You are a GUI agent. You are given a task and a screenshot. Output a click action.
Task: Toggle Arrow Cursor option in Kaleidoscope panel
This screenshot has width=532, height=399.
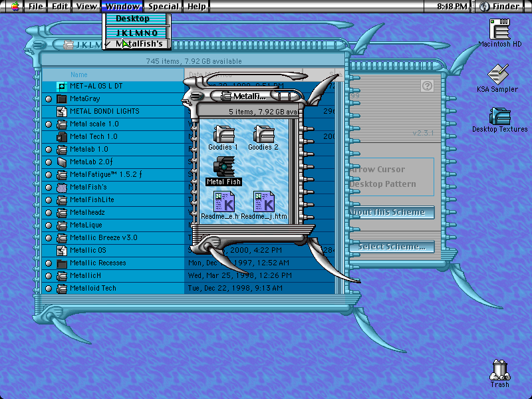pyautogui.click(x=378, y=170)
